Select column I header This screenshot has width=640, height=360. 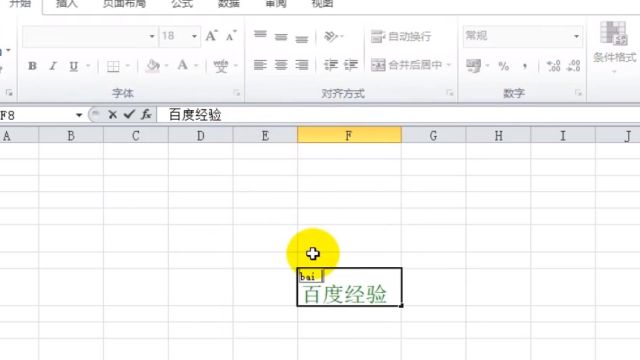563,135
